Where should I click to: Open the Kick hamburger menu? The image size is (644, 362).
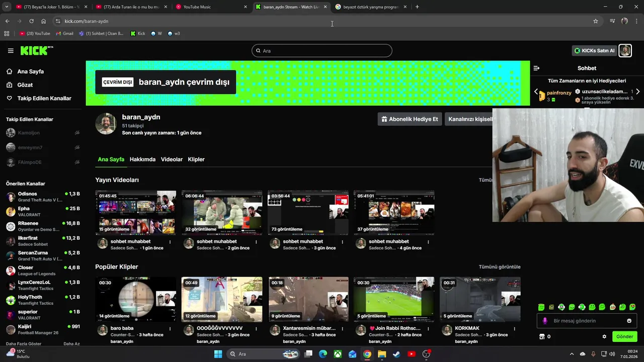coord(11,51)
